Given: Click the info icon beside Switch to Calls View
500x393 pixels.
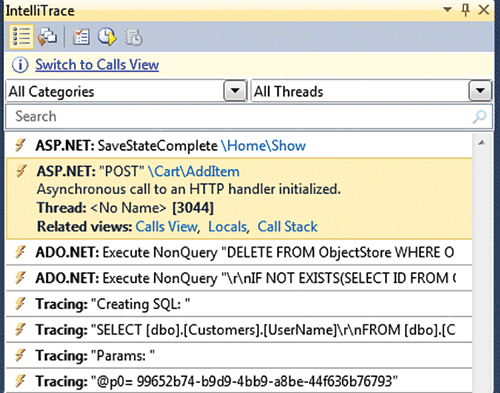Looking at the screenshot, I should pyautogui.click(x=20, y=65).
